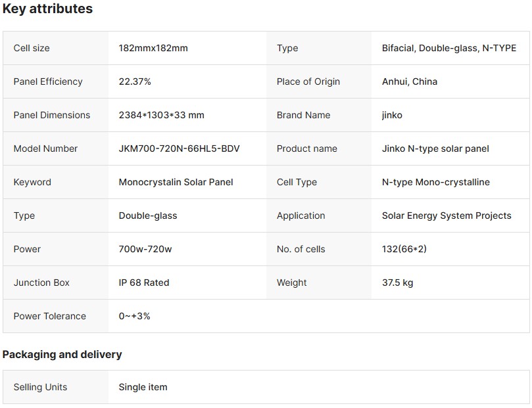Select the Power Tolerance value 0~+3%
Image resolution: width=532 pixels, height=408 pixels.
coord(134,316)
